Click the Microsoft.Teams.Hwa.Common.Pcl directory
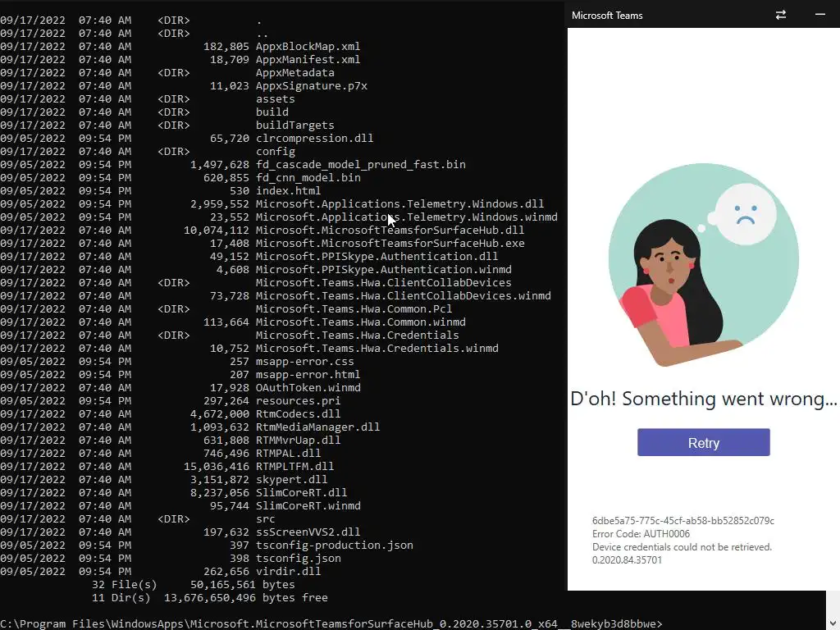840x630 pixels. (x=354, y=309)
